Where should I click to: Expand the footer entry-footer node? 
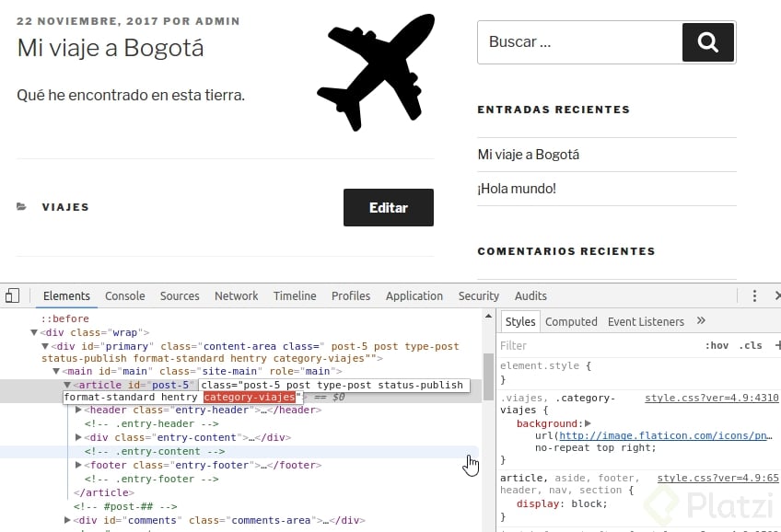pyautogui.click(x=78, y=465)
